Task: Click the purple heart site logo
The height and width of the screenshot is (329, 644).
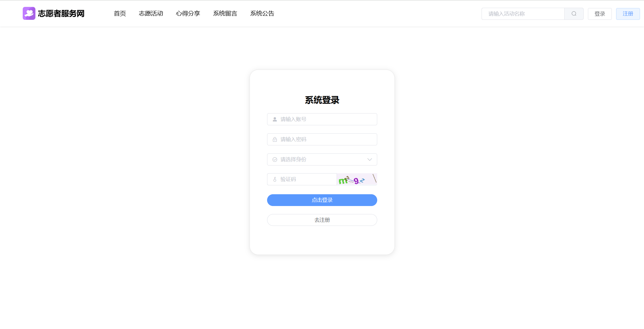Action: click(29, 14)
